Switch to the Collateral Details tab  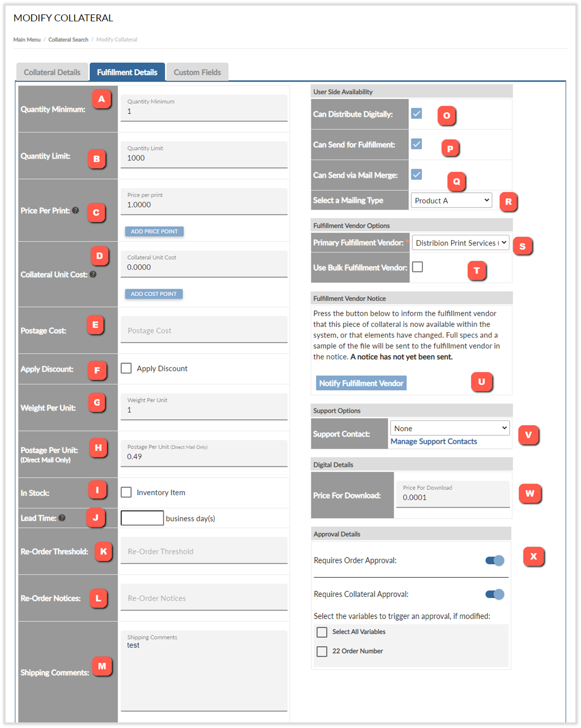(52, 72)
